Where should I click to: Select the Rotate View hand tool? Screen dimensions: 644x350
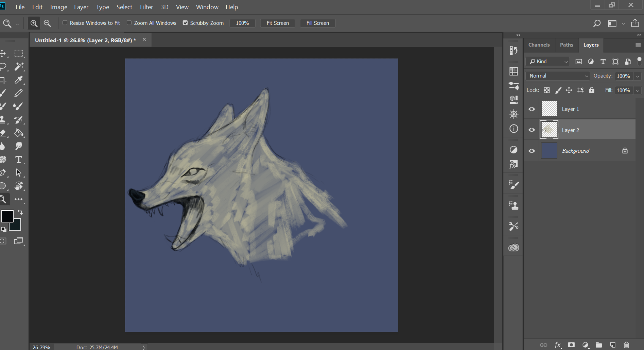click(x=19, y=186)
